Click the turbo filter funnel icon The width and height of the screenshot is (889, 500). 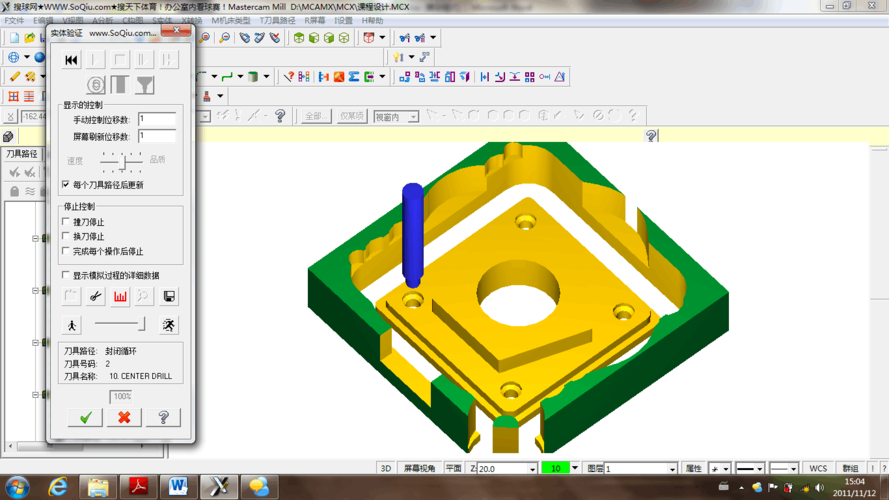pos(145,86)
